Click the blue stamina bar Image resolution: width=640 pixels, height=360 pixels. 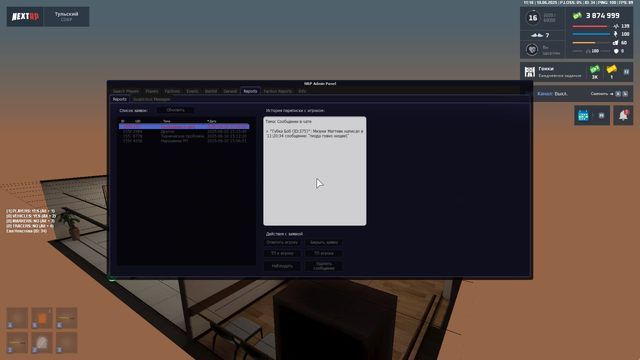[x=591, y=34]
